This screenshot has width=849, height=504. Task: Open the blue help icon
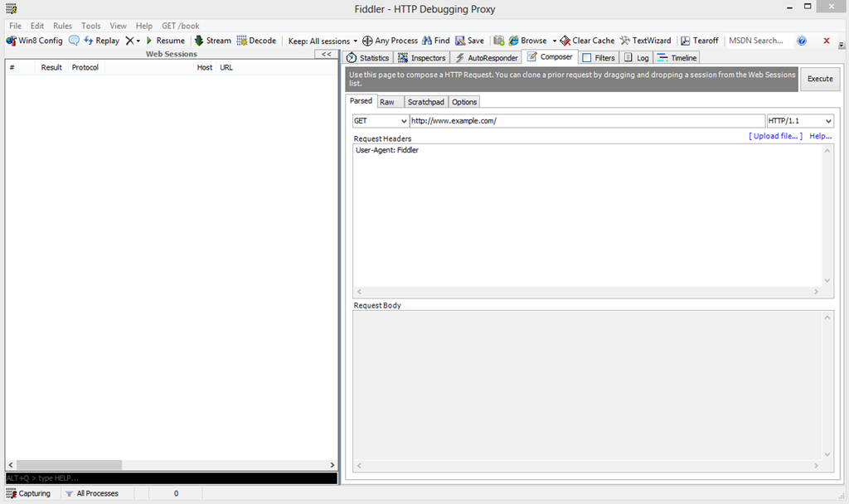(802, 41)
